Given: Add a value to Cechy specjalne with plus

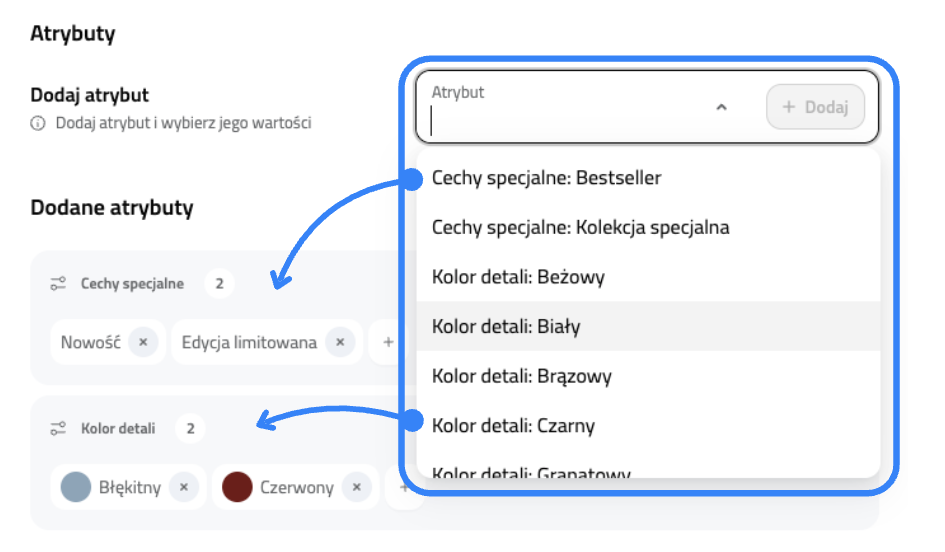Looking at the screenshot, I should coord(389,342).
